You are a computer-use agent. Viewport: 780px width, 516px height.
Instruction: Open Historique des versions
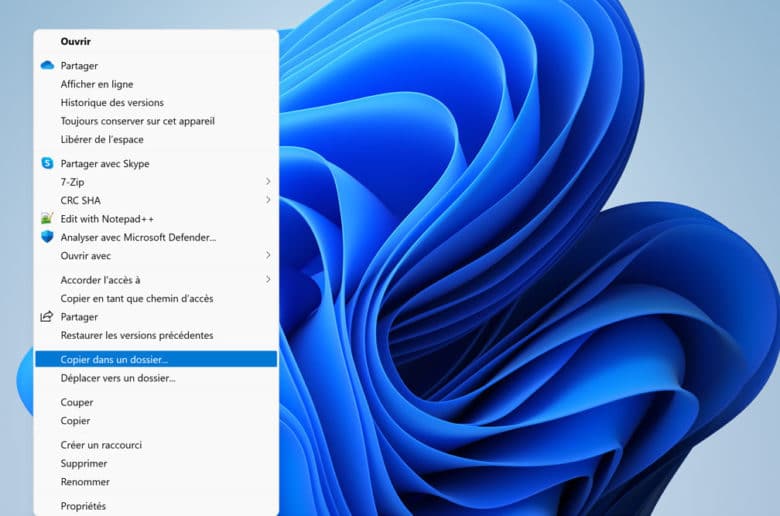[112, 102]
